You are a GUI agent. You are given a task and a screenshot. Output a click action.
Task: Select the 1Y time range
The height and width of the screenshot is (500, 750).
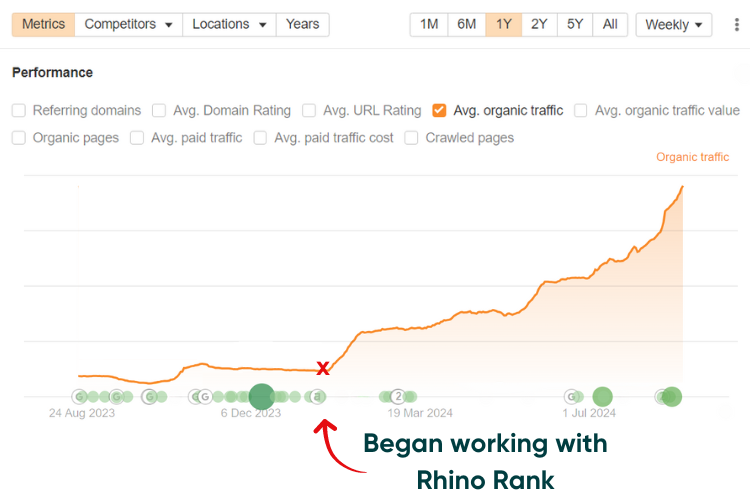503,24
